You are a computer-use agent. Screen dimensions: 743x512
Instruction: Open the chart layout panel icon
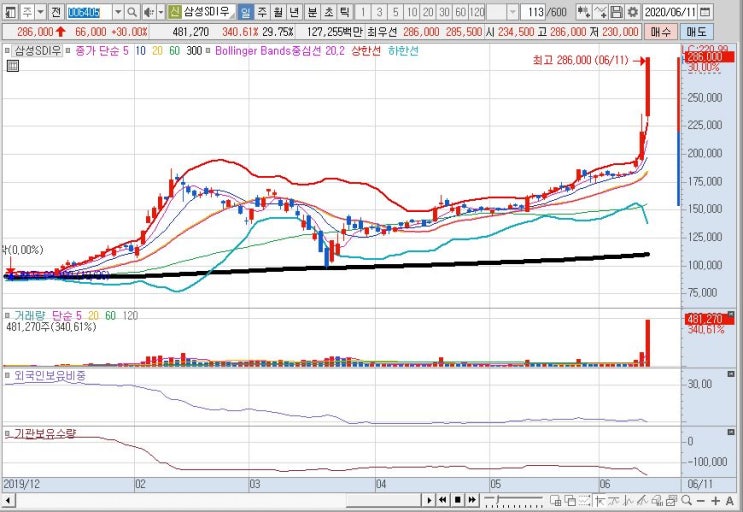10,12
